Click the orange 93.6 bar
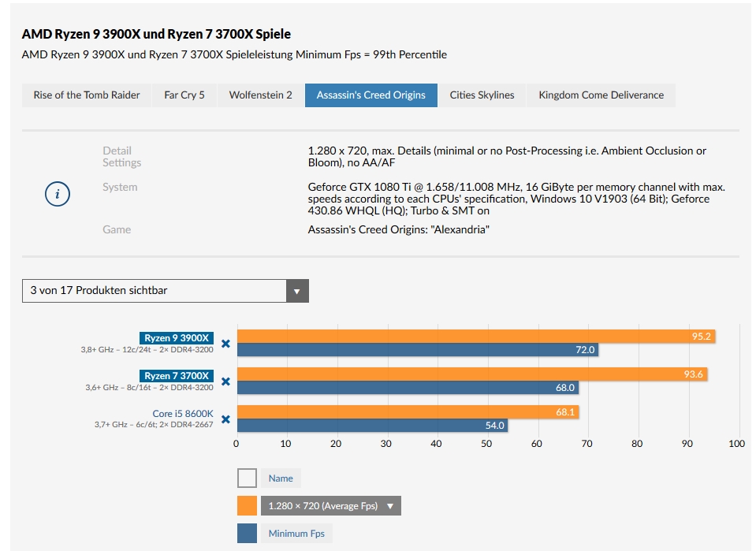 click(x=472, y=374)
